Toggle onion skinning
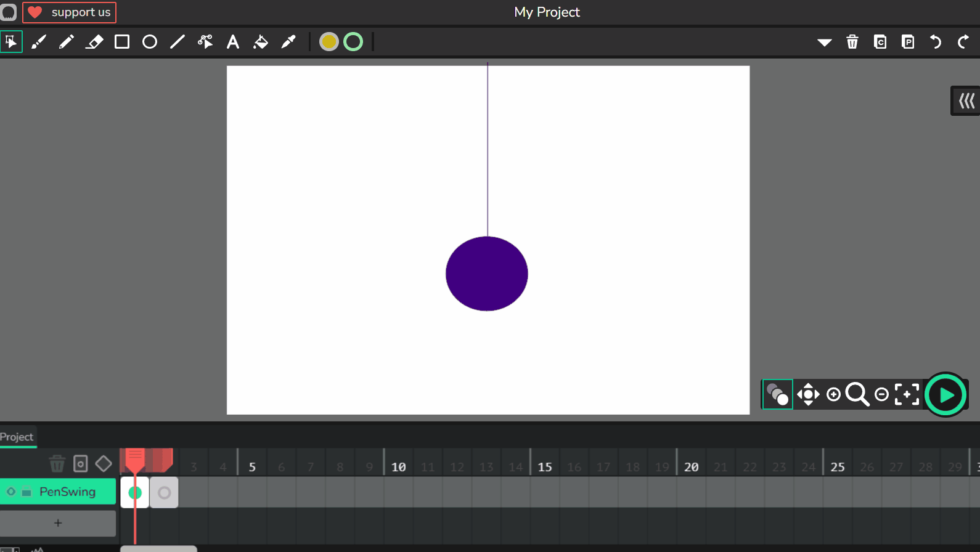The width and height of the screenshot is (980, 552). coord(778,394)
